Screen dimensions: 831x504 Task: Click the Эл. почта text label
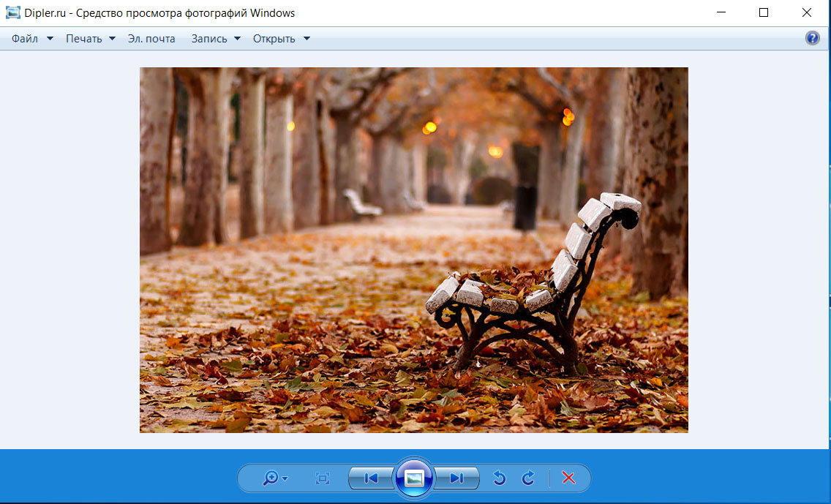click(x=151, y=38)
